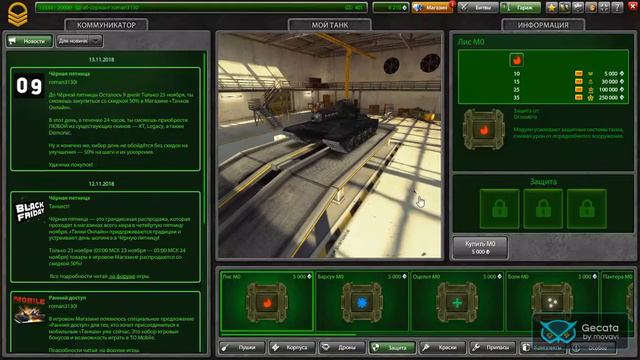Screen dimensions: 640x360
Task: Click the crystals balance indicator
Action: pos(391,7)
